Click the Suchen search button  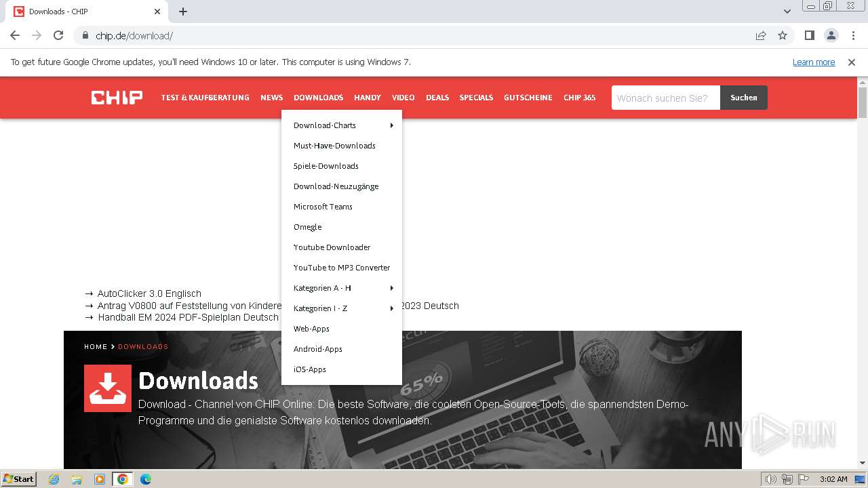[x=744, y=98]
